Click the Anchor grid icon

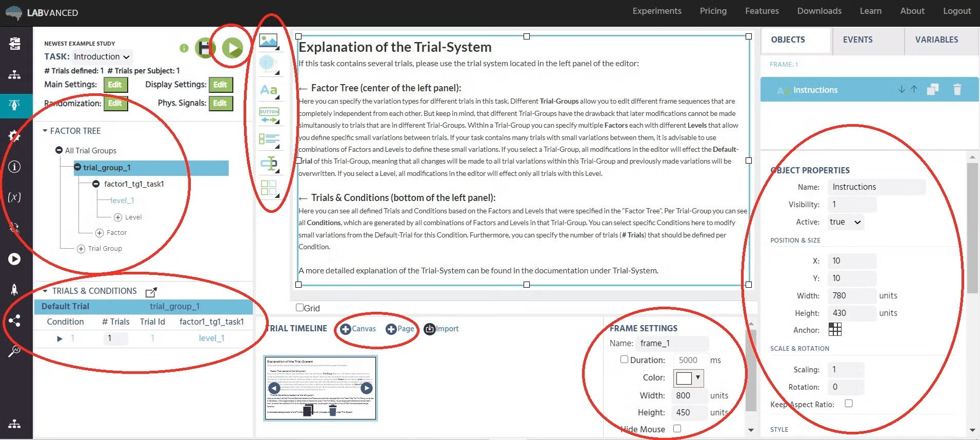click(835, 330)
